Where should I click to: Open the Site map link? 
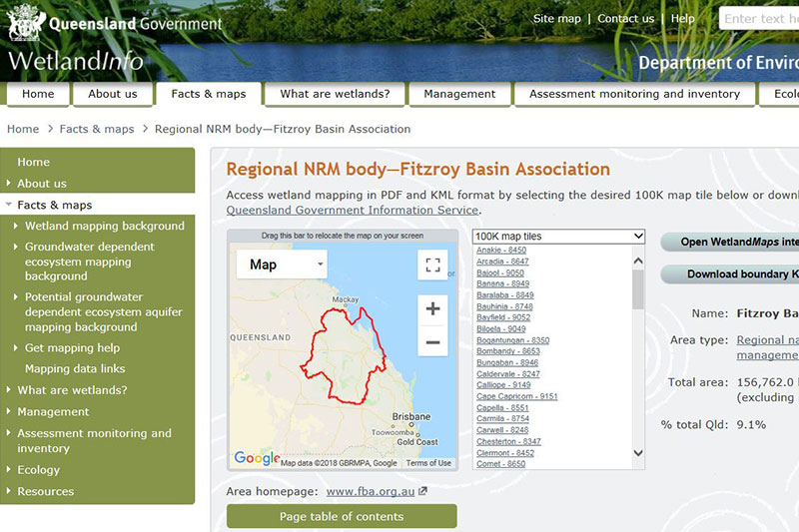click(x=556, y=19)
